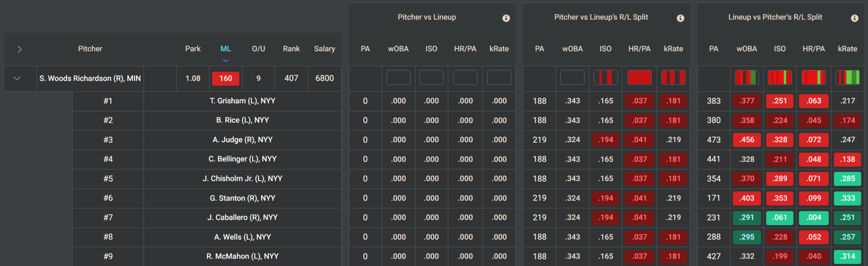Viewport: 868px width, 266px height.
Task: Click the empty wOBA box under Pitcher vs Lineup
Action: click(398, 78)
